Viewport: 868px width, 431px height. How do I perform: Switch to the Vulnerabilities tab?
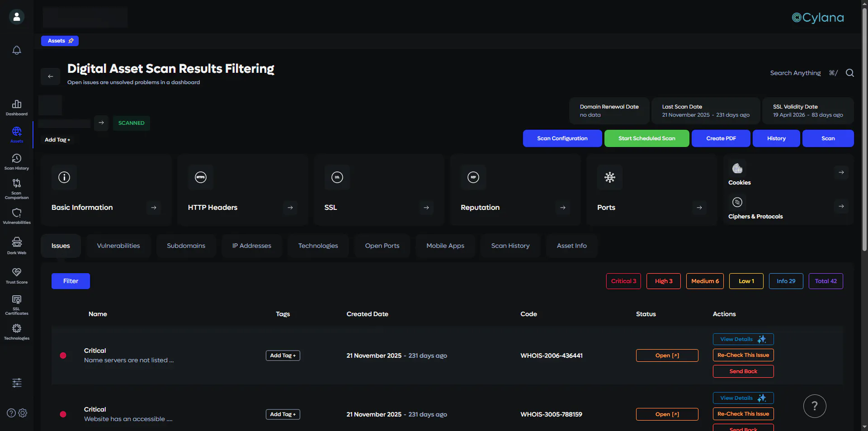point(118,246)
